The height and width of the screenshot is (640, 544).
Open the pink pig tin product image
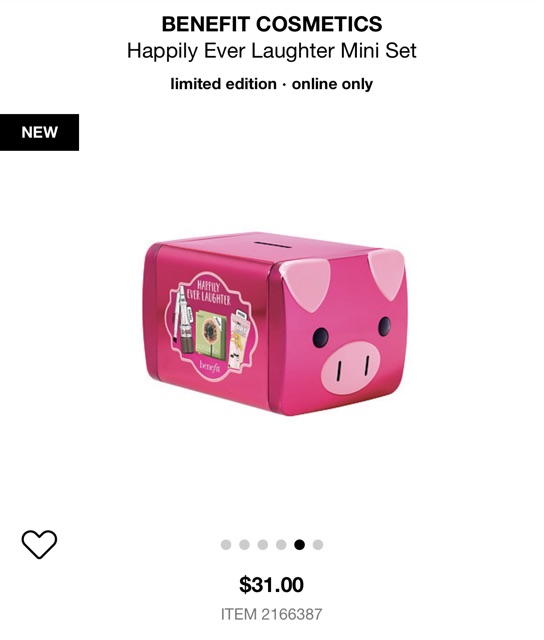(x=275, y=323)
